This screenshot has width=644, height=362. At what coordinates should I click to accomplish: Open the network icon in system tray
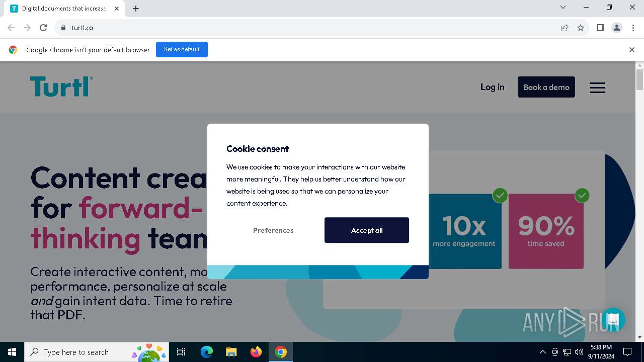coord(567,352)
